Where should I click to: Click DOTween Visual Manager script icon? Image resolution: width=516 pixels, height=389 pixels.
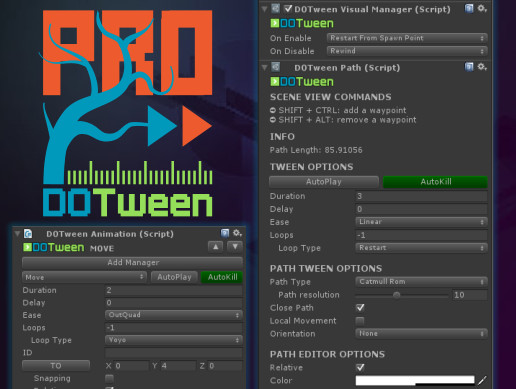(275, 8)
